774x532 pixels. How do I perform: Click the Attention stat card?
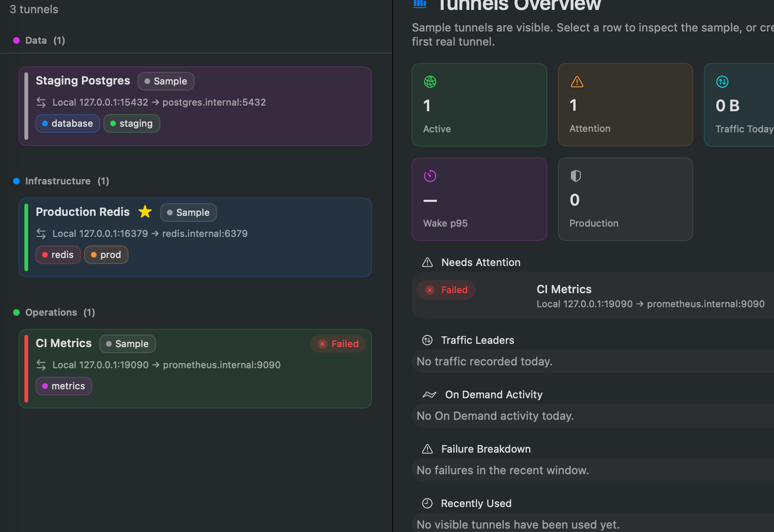pos(625,105)
